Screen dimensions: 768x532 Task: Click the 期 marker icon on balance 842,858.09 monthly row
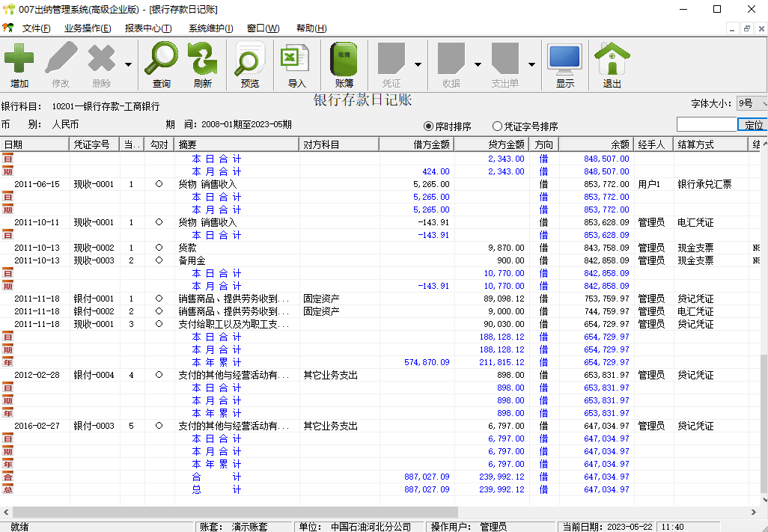pyautogui.click(x=7, y=286)
